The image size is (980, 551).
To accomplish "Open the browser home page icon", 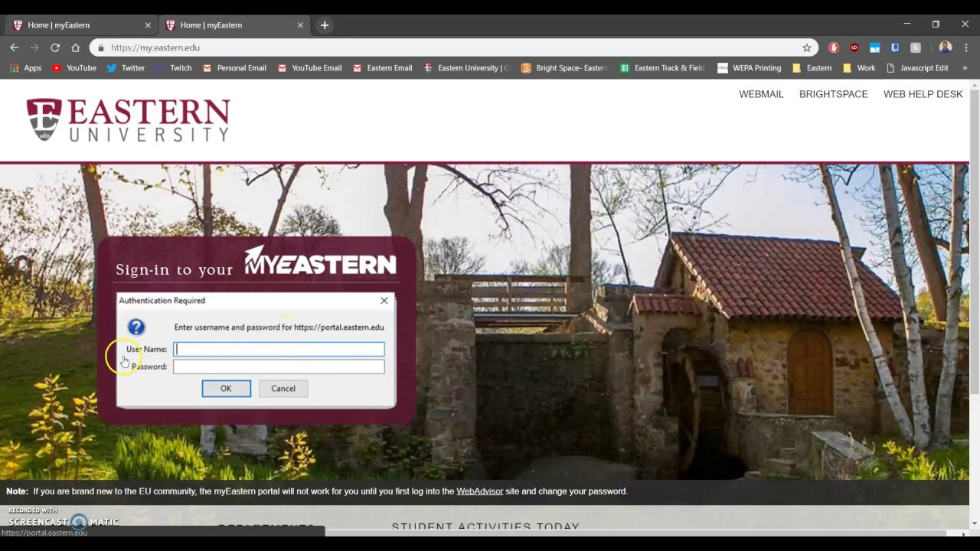I will 75,47.
